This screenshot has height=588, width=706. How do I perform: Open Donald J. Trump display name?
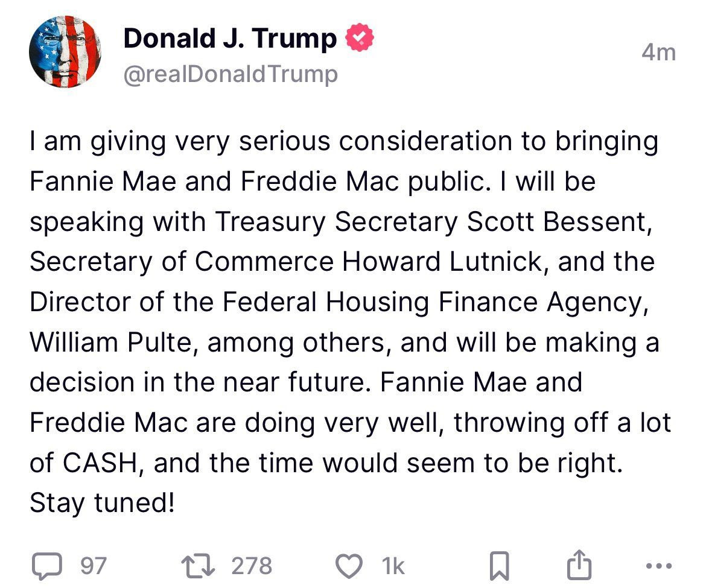point(230,38)
